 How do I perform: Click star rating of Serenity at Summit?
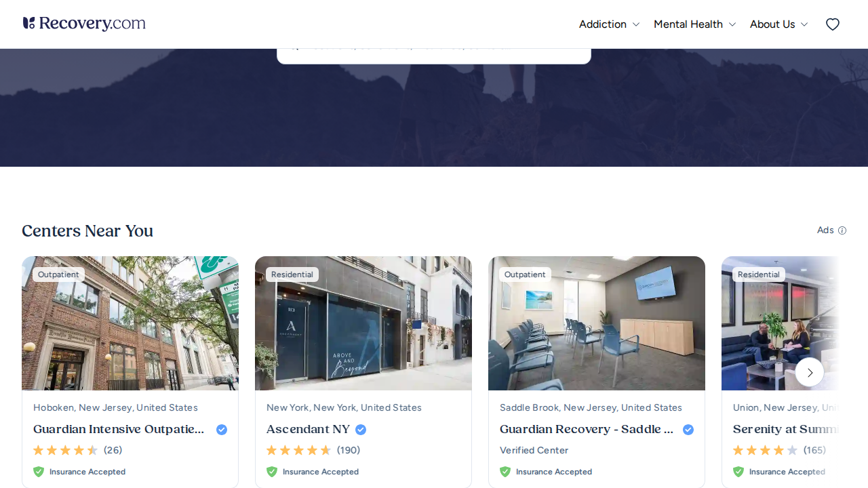tap(766, 450)
